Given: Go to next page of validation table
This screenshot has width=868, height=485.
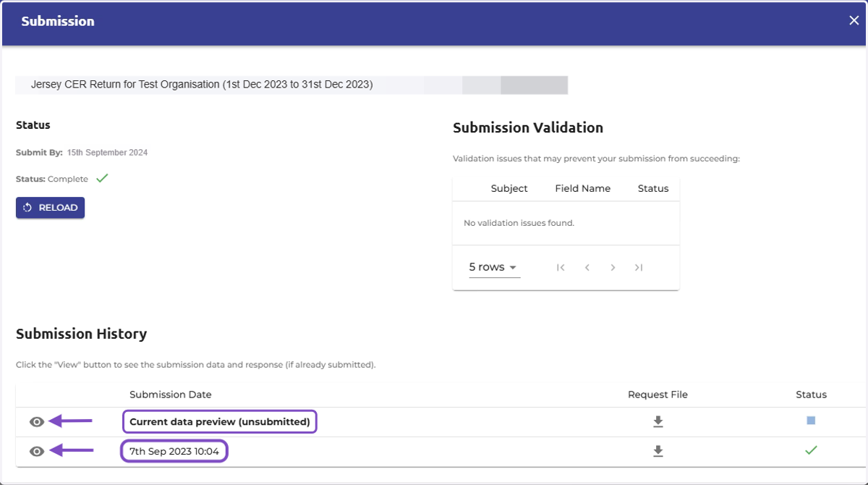Looking at the screenshot, I should (x=613, y=268).
